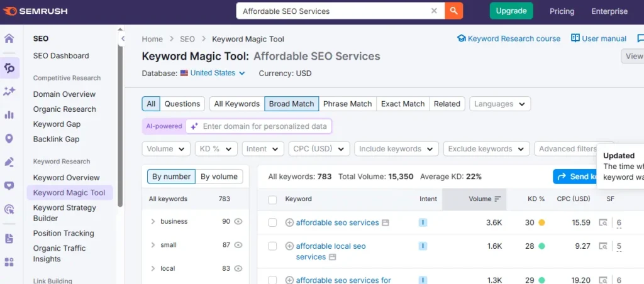Toggle eye icon for local group
The width and height of the screenshot is (644, 284).
[x=238, y=268]
